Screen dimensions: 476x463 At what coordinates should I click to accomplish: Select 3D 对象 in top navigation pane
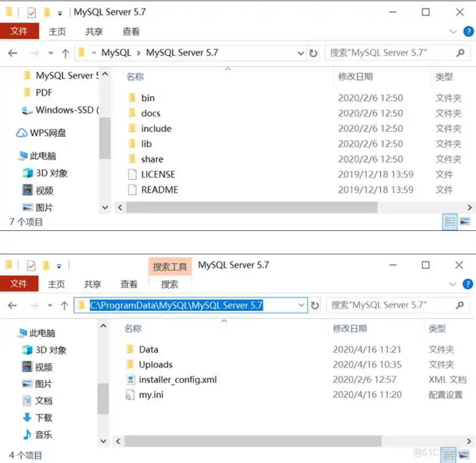(45, 173)
